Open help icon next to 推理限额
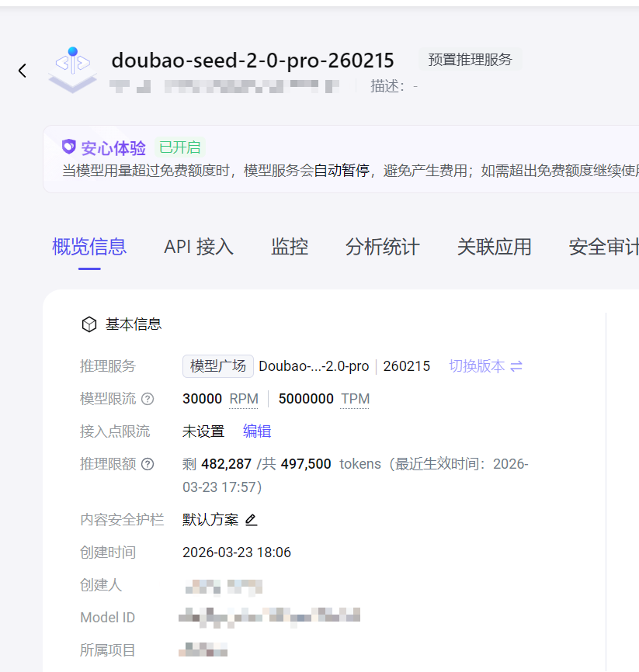The image size is (639, 672). [x=148, y=464]
